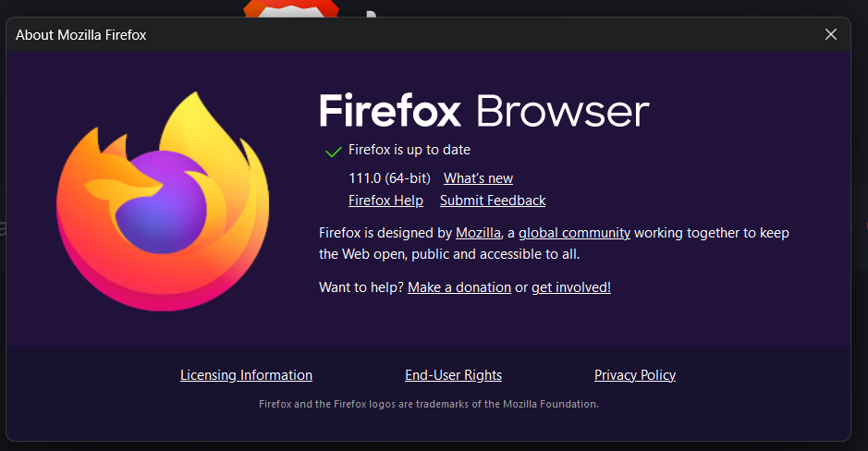Open the Privacy Policy link
Image resolution: width=868 pixels, height=451 pixels.
coord(634,375)
